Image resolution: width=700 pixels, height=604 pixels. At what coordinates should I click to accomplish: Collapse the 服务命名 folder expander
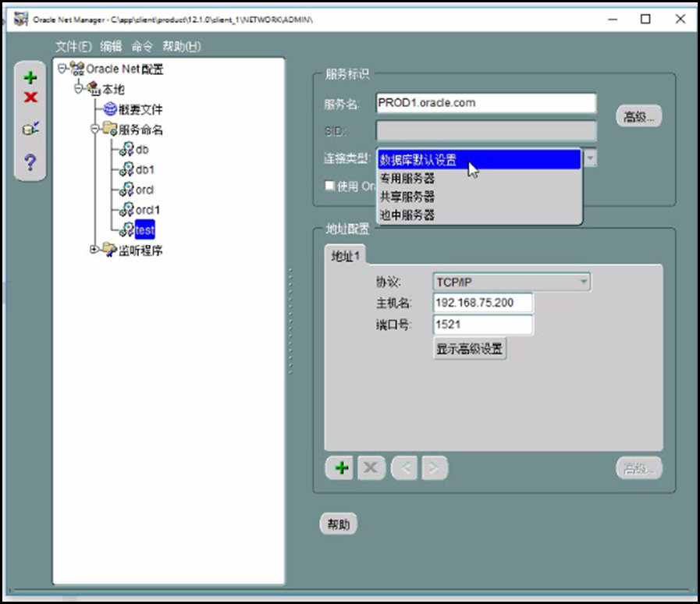pos(94,129)
